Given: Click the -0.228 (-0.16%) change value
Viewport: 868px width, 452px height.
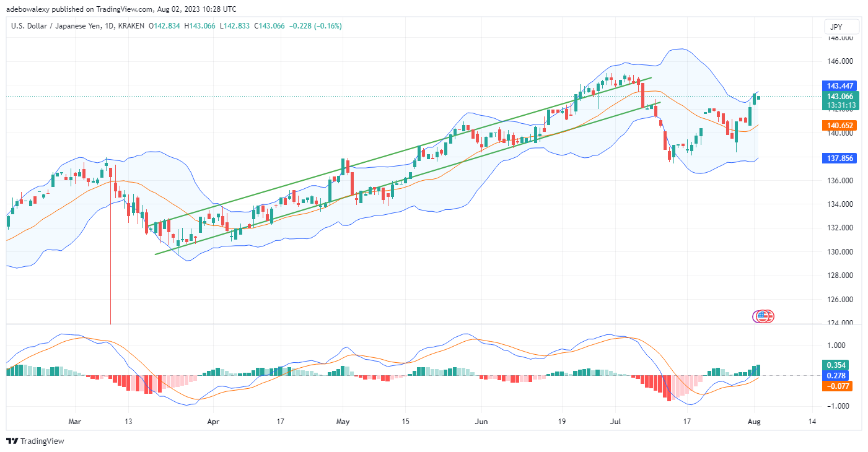Looking at the screenshot, I should tap(314, 26).
